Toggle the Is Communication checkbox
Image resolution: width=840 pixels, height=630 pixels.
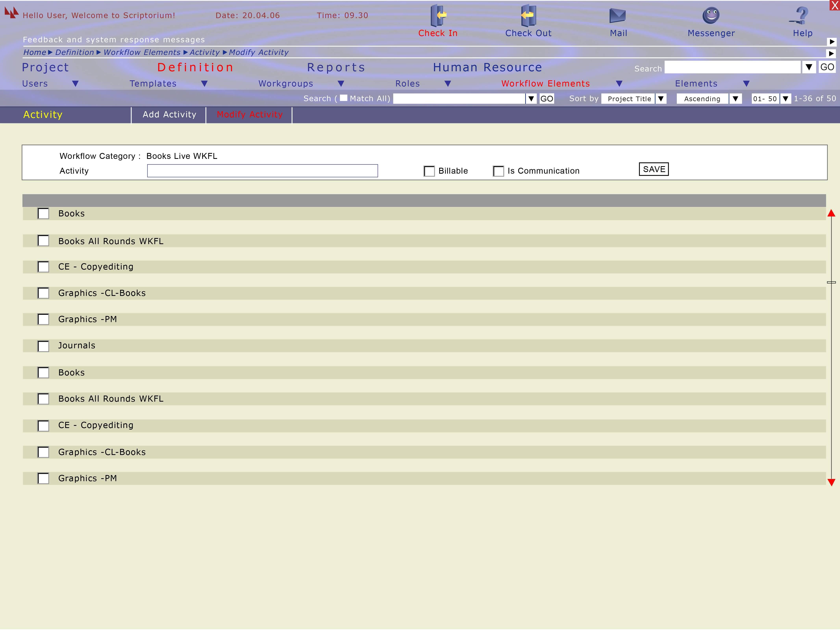point(498,171)
